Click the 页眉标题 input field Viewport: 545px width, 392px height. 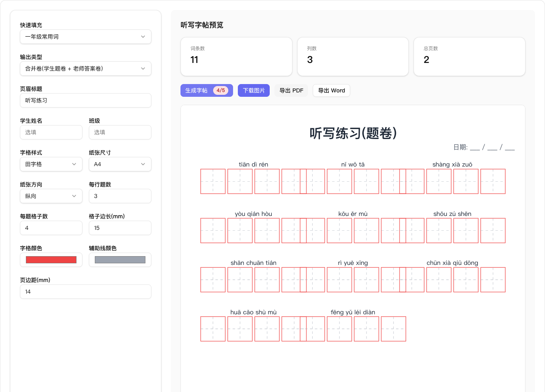[86, 100]
